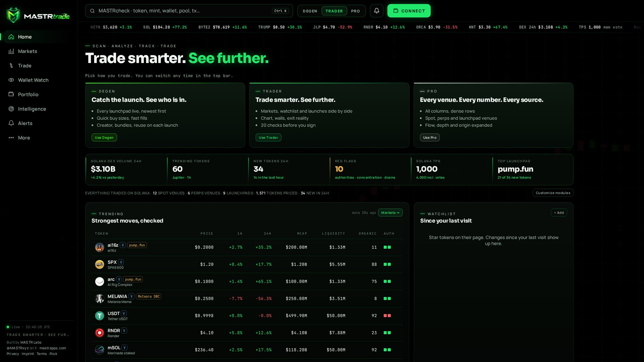Click the ai16z token avatar
This screenshot has height=362, width=644.
point(100,247)
